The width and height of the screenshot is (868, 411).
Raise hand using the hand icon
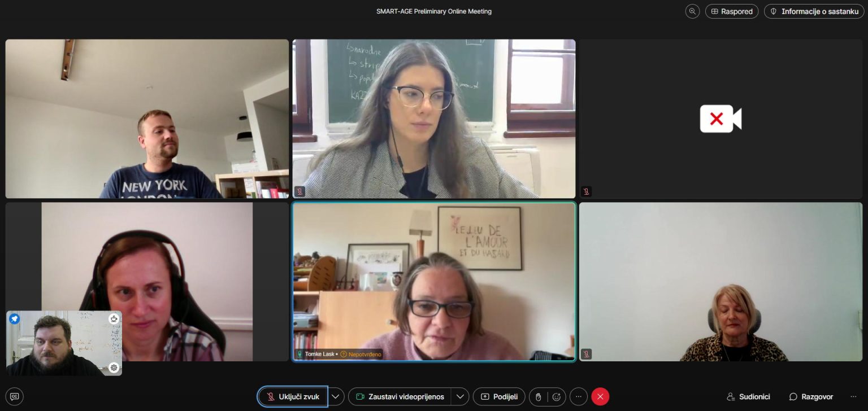coord(539,397)
